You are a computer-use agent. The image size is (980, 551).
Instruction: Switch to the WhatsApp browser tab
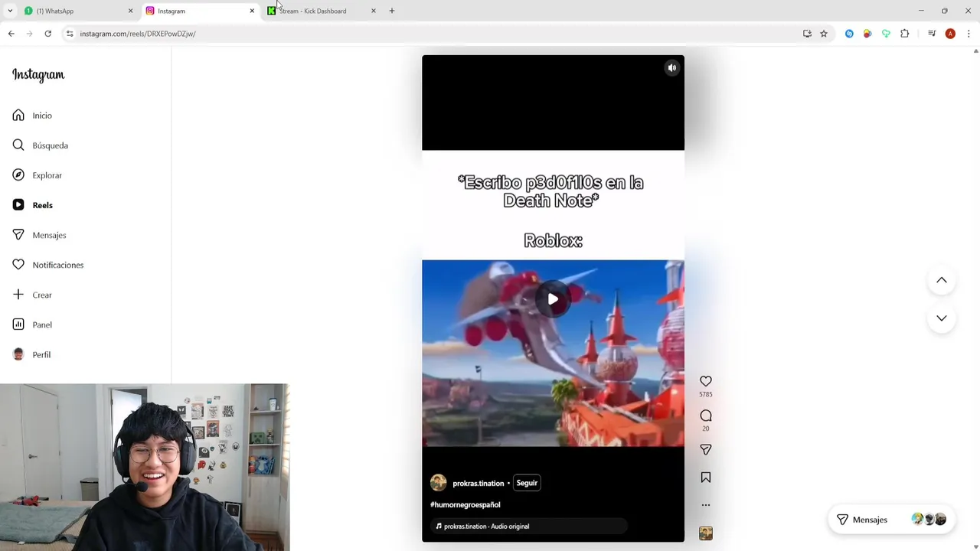coord(77,11)
